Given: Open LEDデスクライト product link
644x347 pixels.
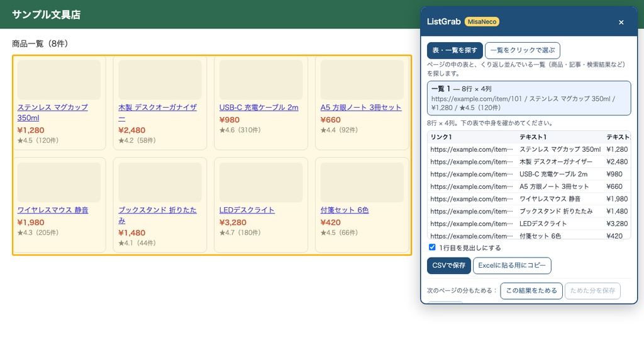Looking at the screenshot, I should 247,210.
